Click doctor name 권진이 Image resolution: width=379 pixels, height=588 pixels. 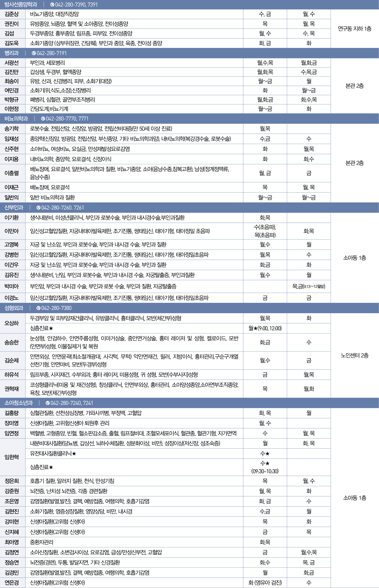[x=12, y=24]
